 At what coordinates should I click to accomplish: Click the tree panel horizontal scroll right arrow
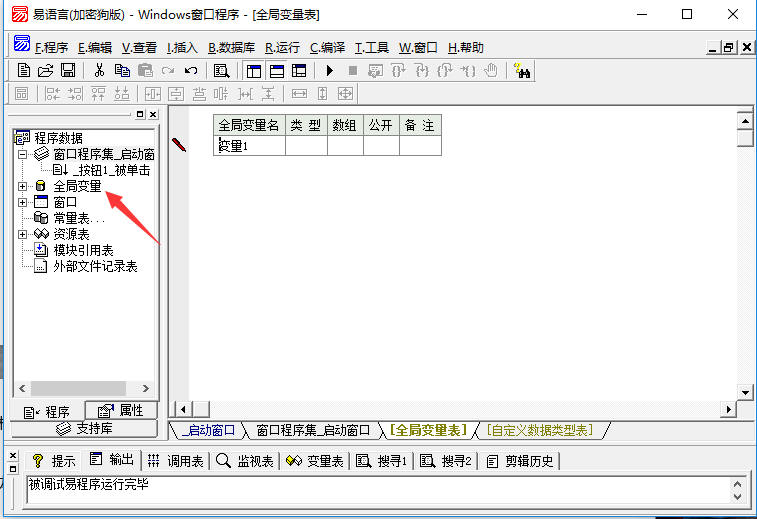145,388
